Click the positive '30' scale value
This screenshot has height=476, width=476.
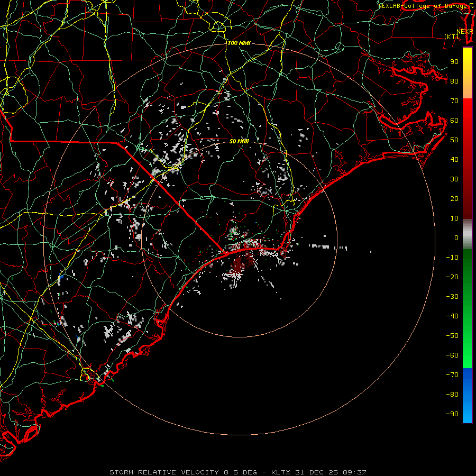(454, 179)
